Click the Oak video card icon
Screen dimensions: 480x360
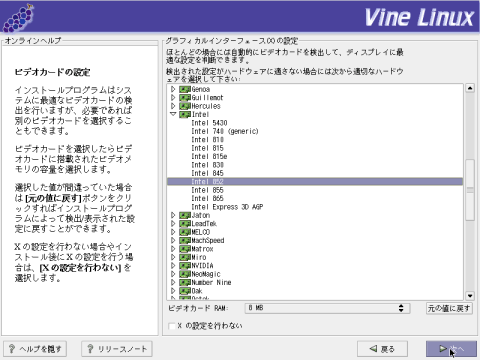(x=185, y=291)
